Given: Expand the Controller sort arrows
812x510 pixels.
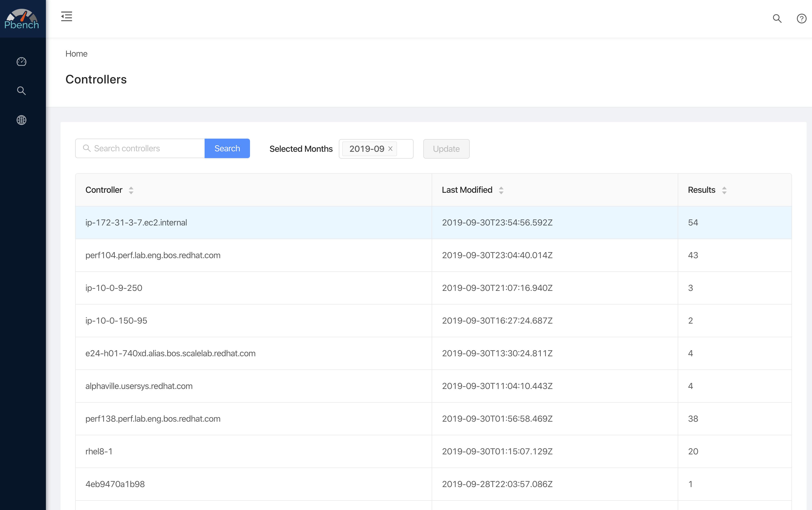Looking at the screenshot, I should [131, 190].
